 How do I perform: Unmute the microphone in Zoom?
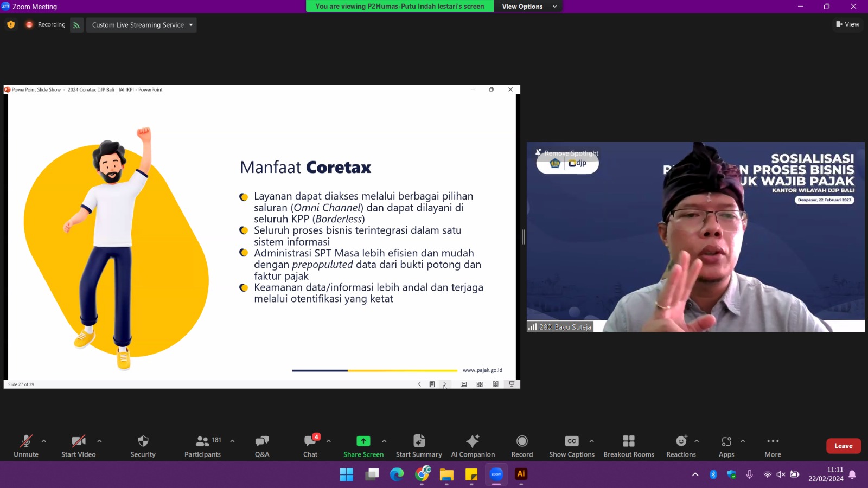point(26,446)
